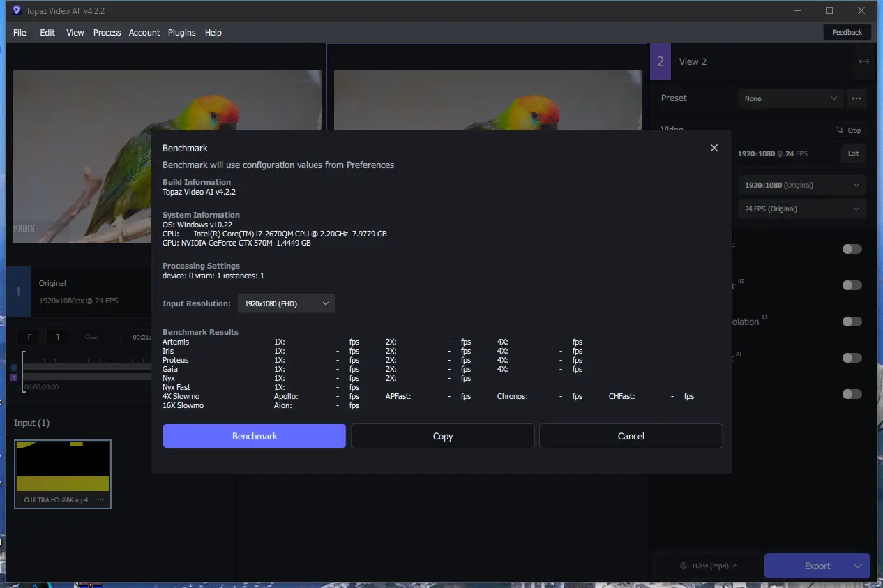Viewport: 883px width, 588px height.
Task: Select the ULTRA HD #8K.mp4 input thumbnail
Action: 63,474
